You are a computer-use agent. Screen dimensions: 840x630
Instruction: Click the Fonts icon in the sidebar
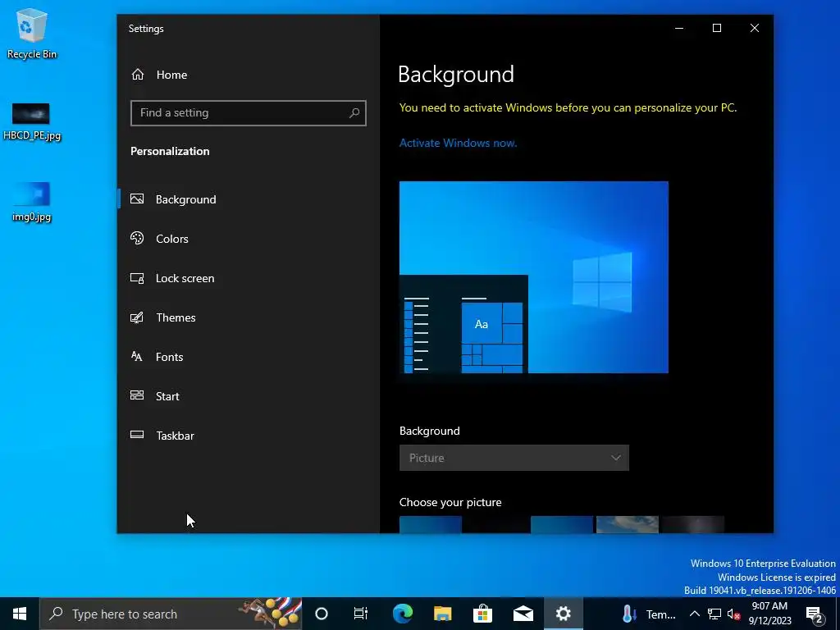(x=137, y=356)
